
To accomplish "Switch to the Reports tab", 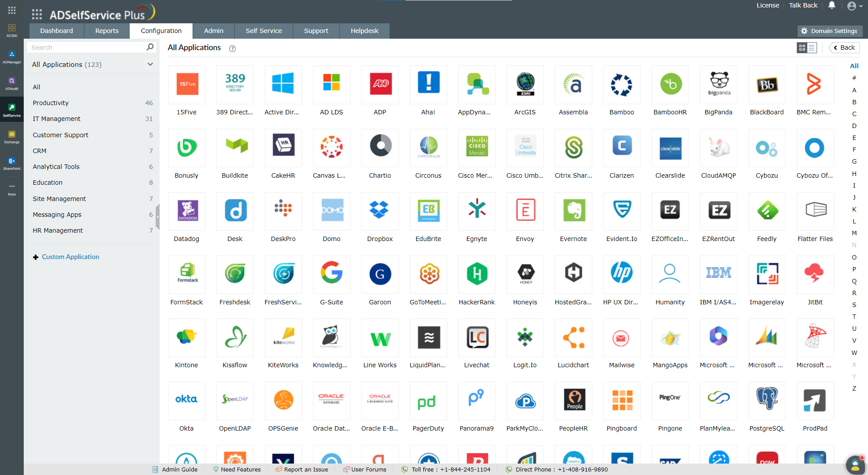I will point(106,31).
